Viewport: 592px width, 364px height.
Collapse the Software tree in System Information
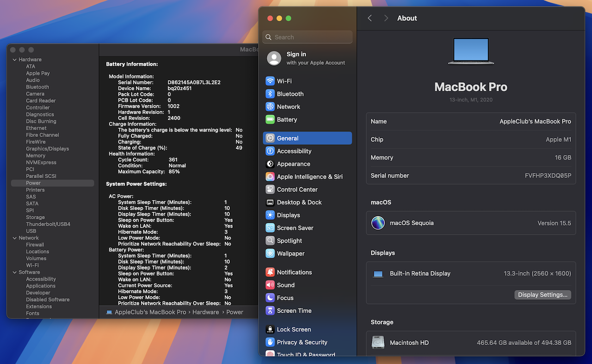(15, 272)
